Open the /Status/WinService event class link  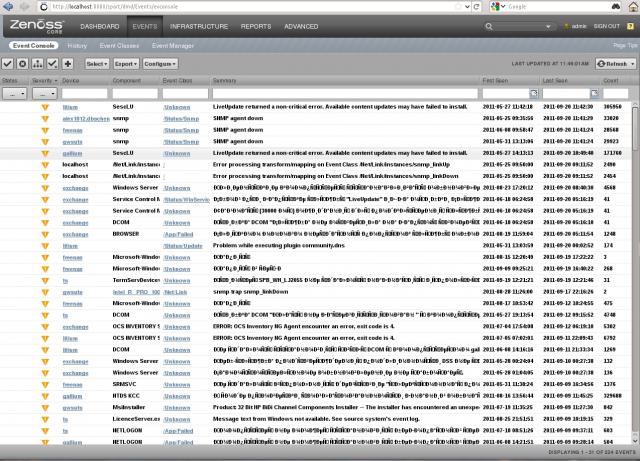[x=186, y=200]
